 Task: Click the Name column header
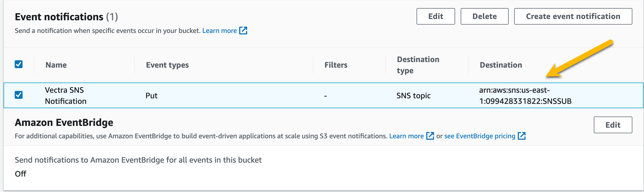click(x=56, y=65)
